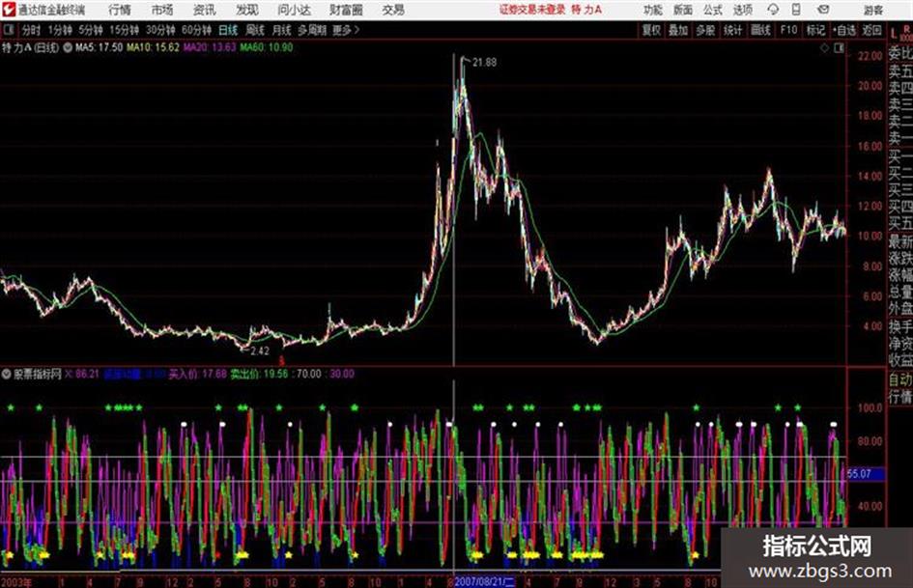Click the MA5: 17.50 indicator value

99,47
